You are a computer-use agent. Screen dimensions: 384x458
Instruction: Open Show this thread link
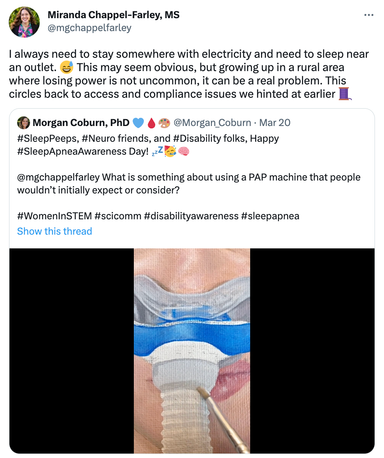55,231
